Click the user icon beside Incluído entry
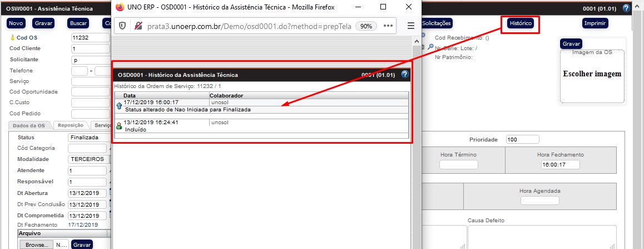 (119, 126)
